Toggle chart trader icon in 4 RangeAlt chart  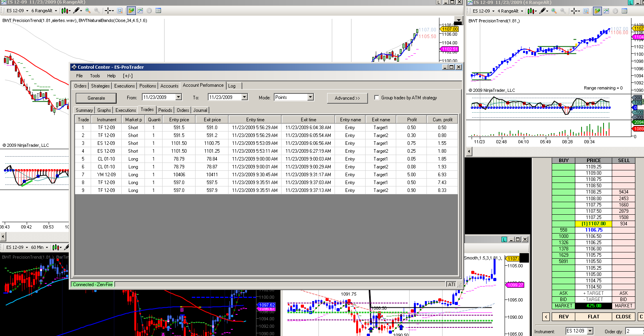(597, 11)
